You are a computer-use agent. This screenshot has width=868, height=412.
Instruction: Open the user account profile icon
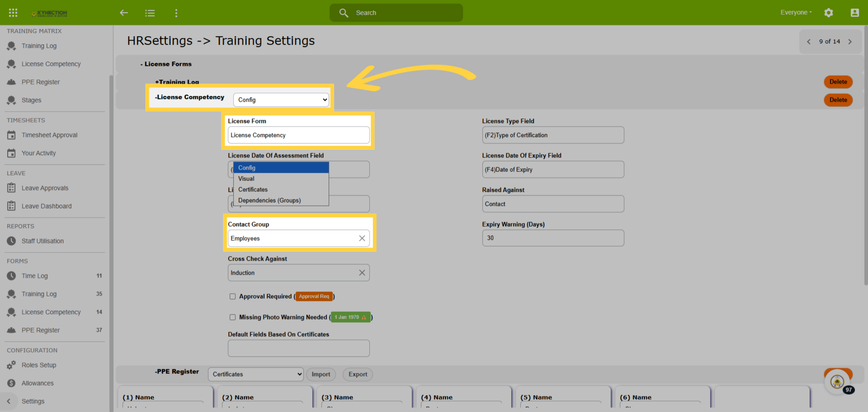pos(855,13)
